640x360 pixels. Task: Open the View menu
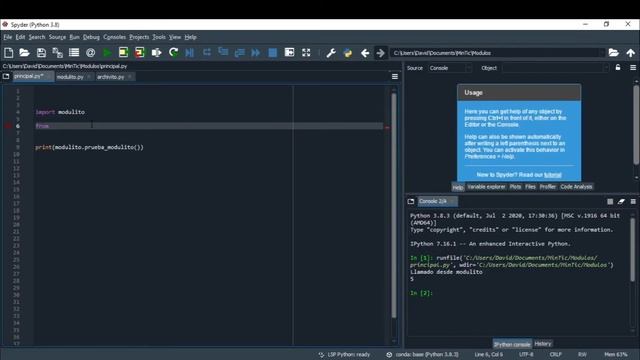(175, 37)
